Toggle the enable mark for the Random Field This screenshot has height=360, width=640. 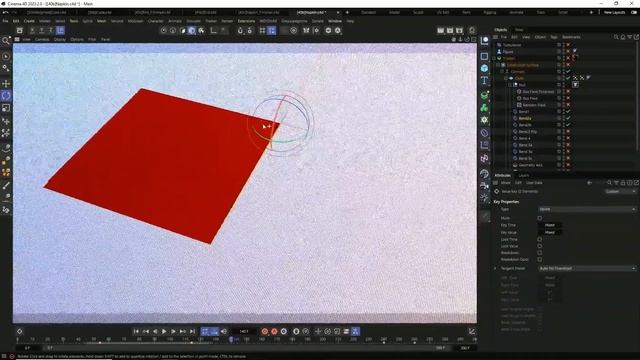568,105
